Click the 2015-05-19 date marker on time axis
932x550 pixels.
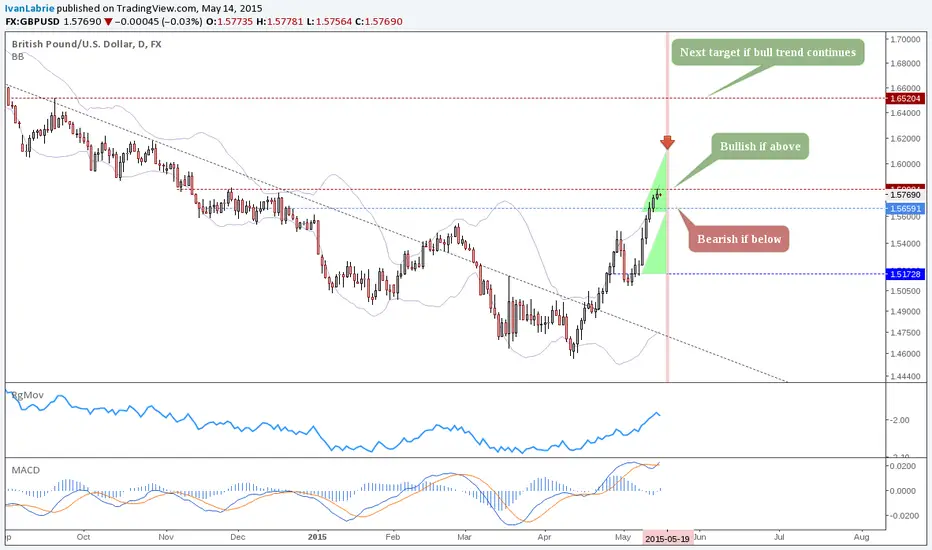pos(667,538)
